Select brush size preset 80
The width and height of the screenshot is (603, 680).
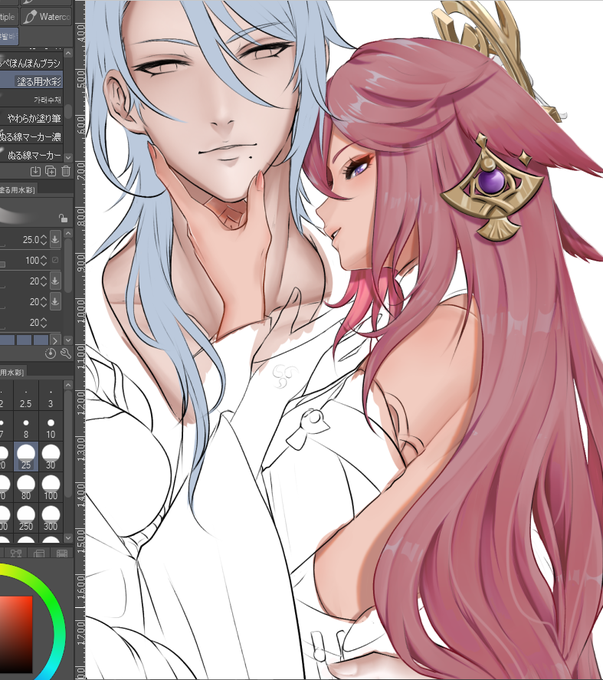26,487
